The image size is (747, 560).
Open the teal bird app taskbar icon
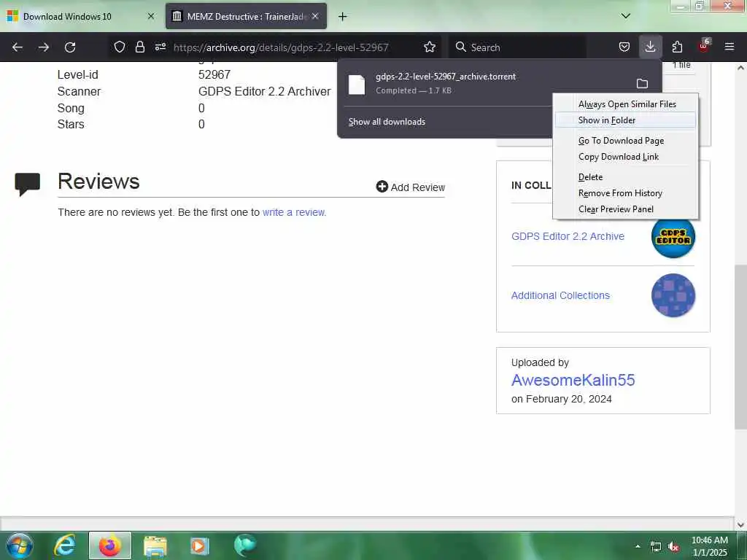[x=245, y=545]
